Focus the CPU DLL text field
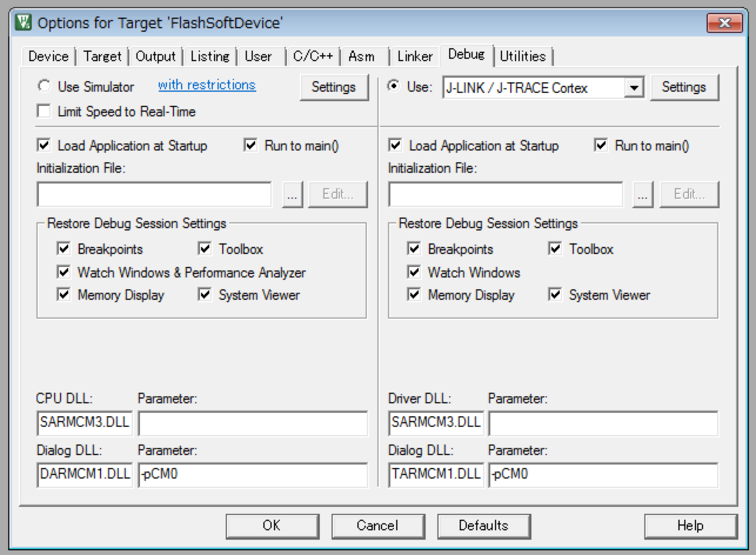The width and height of the screenshot is (756, 555). click(84, 423)
